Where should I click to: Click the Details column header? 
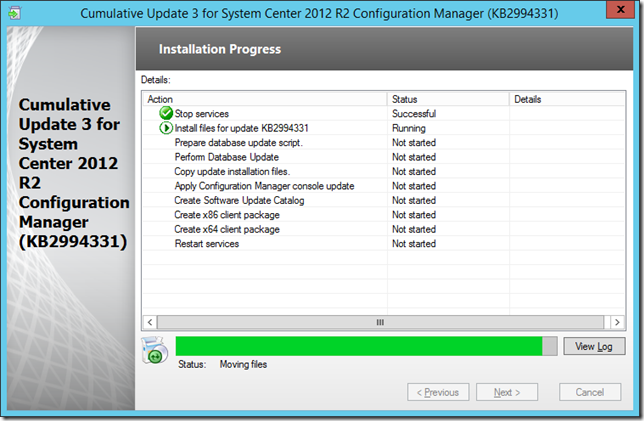click(567, 99)
